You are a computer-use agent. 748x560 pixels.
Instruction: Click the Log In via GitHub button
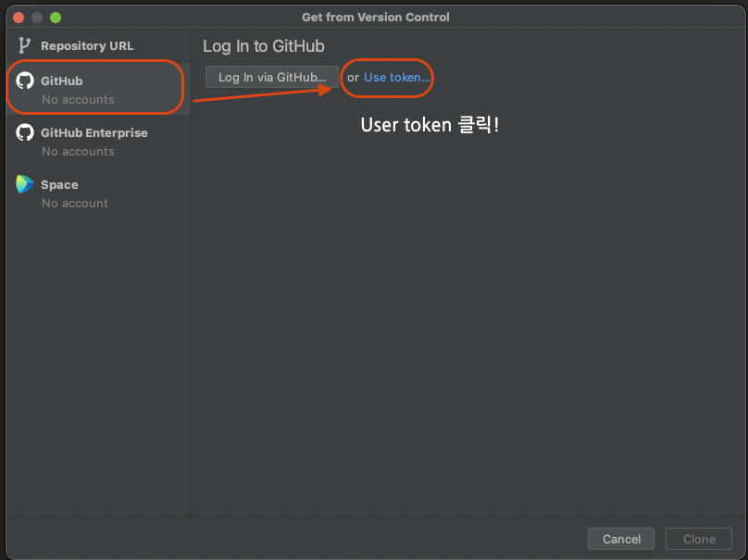[272, 77]
